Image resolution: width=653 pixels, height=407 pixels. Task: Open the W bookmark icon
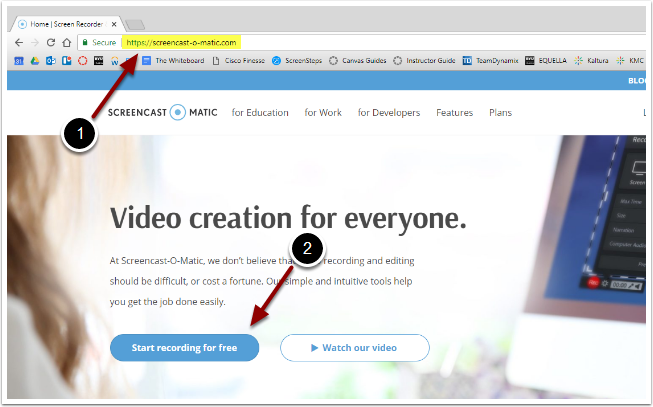coord(115,61)
